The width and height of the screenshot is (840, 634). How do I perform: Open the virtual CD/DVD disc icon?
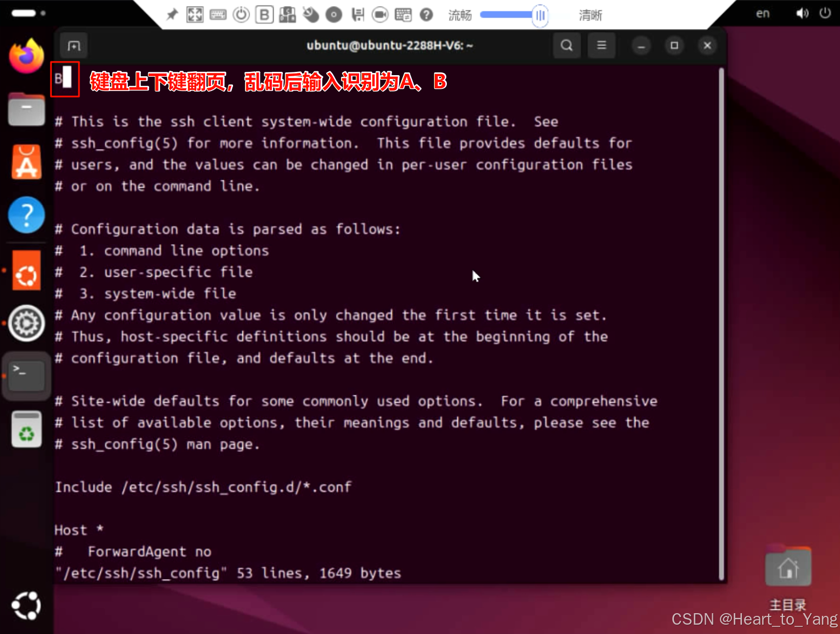point(333,15)
